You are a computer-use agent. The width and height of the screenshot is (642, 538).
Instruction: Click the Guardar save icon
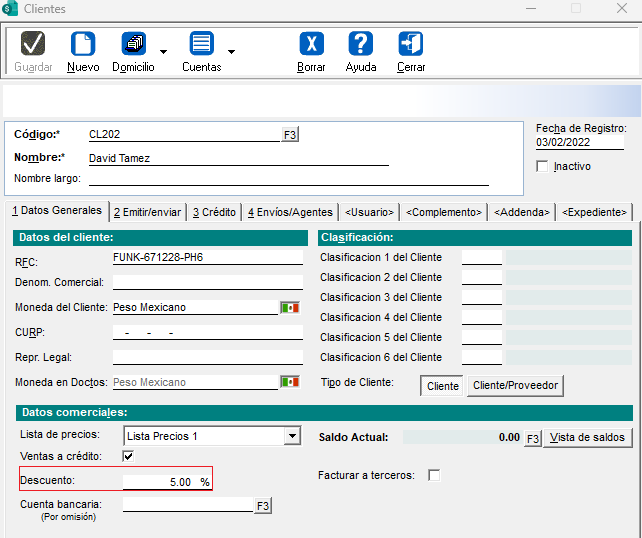(x=33, y=45)
